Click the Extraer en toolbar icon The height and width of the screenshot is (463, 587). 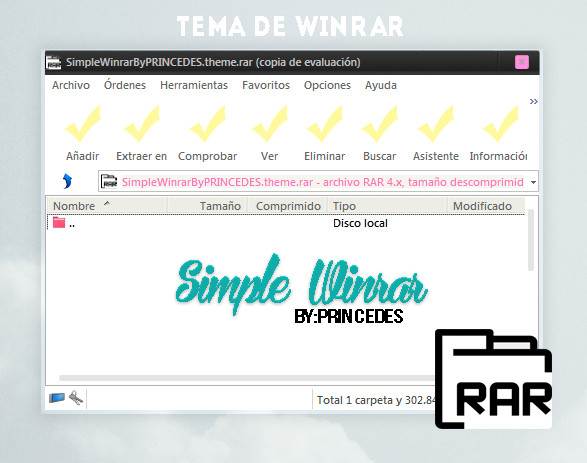pos(142,124)
